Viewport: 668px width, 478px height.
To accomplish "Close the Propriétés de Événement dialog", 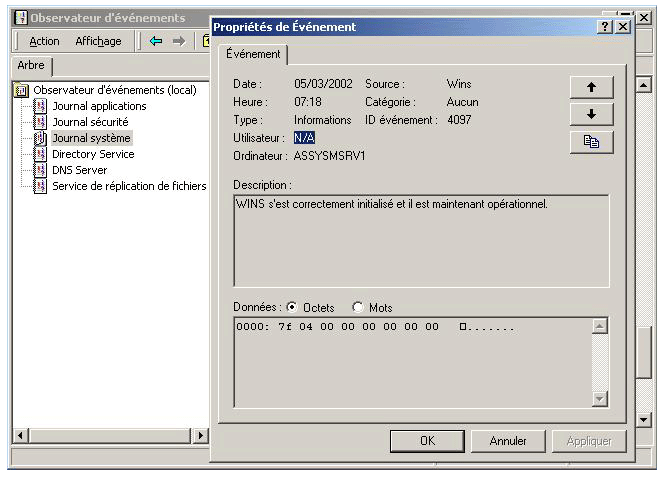I will point(623,27).
